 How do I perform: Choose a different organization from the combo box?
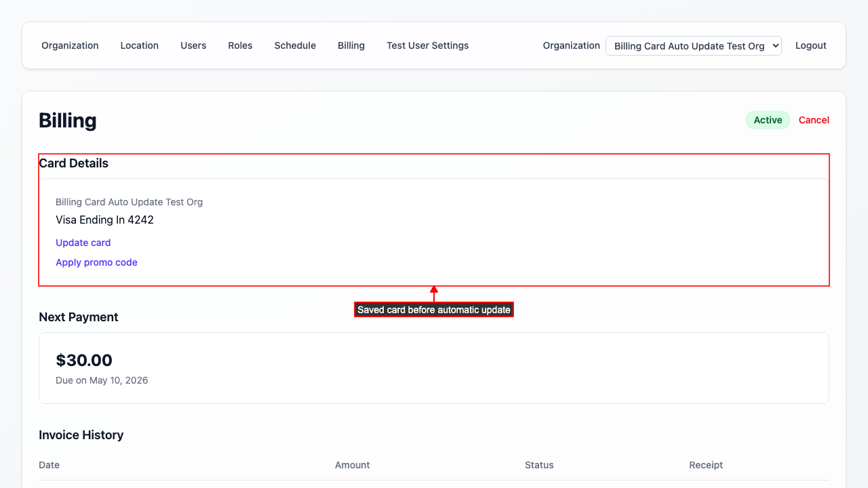[693, 45]
